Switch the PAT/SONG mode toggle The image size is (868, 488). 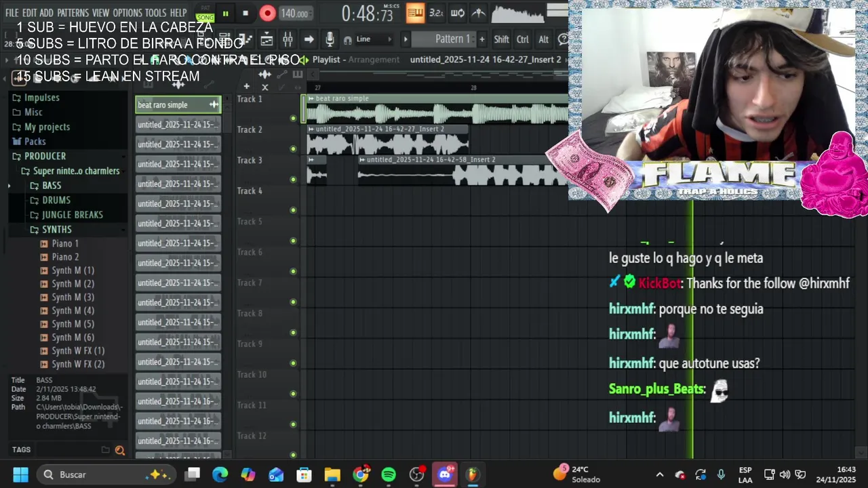[205, 14]
